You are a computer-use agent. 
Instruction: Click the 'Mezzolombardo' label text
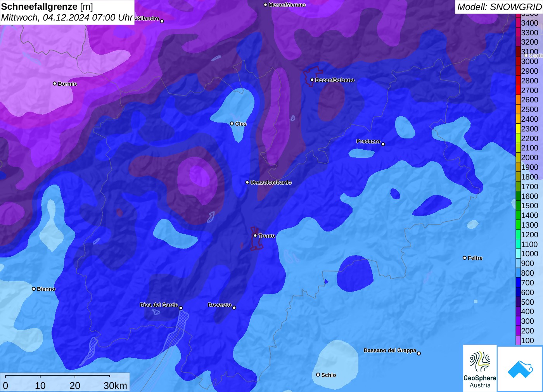pyautogui.click(x=271, y=182)
